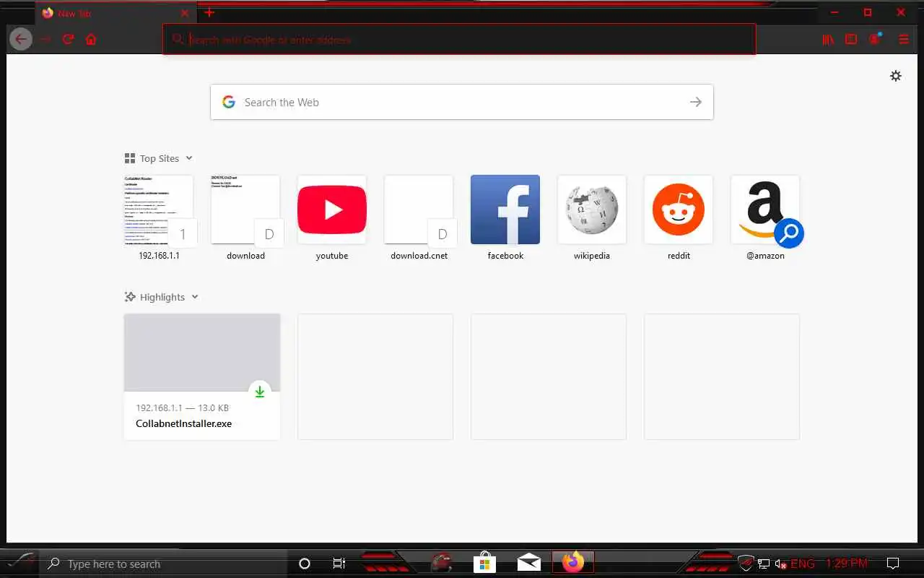Screen dimensions: 924x578
Task: Open the notification center icon
Action: coord(893,564)
